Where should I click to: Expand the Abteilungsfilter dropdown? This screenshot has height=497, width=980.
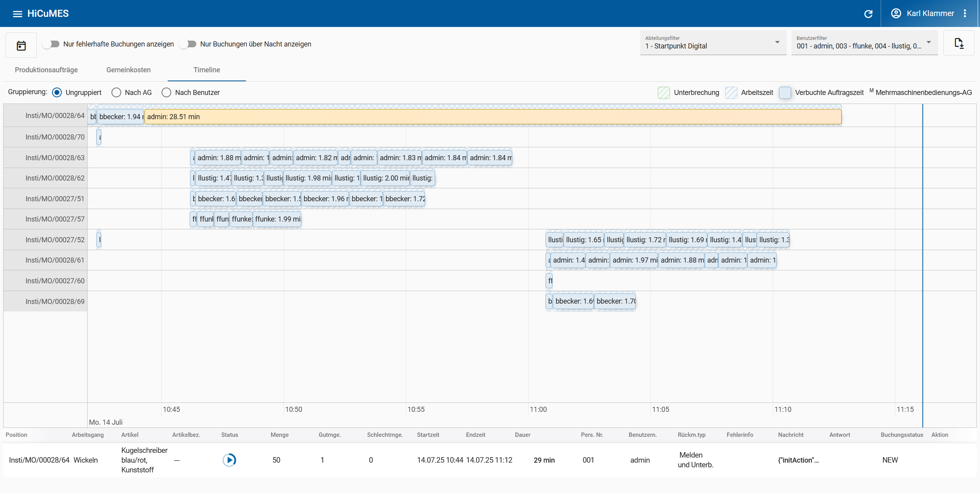click(713, 43)
